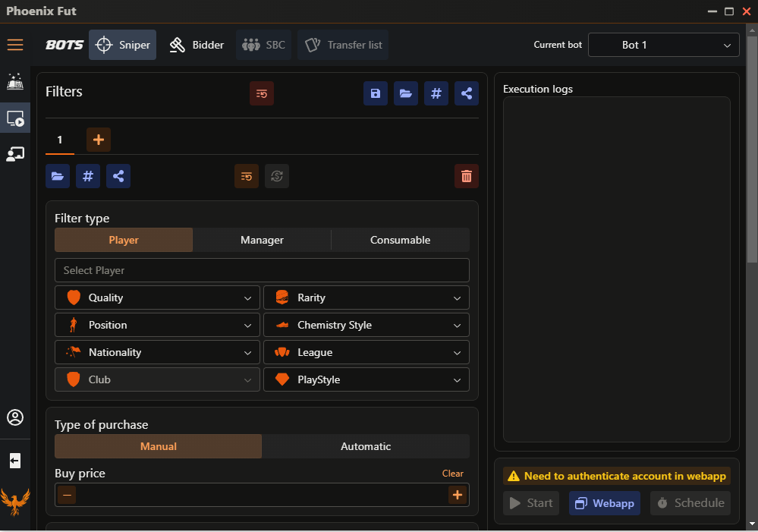Click the save filters icon
Image resolution: width=758 pixels, height=532 pixels.
376,93
